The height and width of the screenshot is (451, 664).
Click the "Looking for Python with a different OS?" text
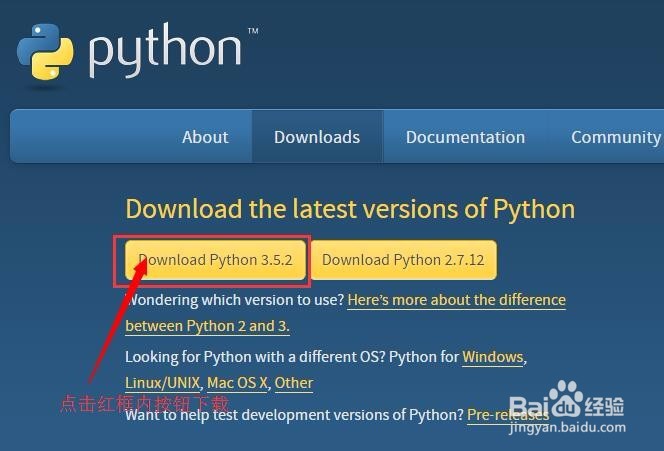point(255,357)
